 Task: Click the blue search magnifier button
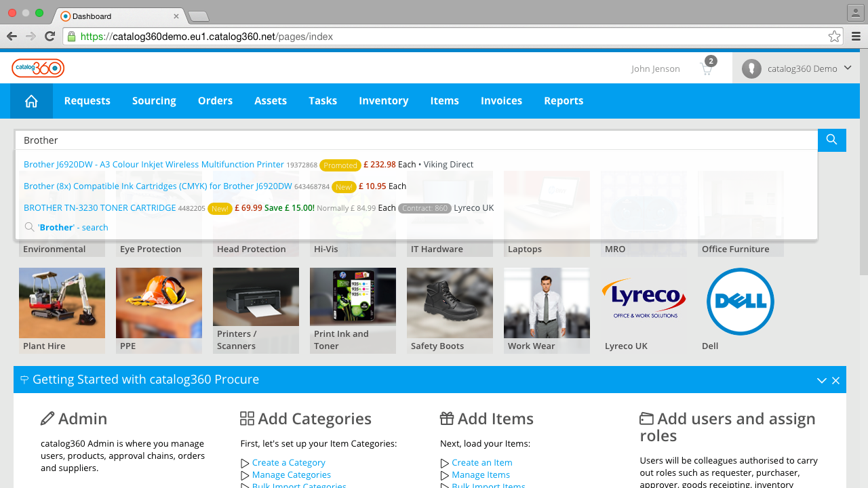pyautogui.click(x=832, y=140)
